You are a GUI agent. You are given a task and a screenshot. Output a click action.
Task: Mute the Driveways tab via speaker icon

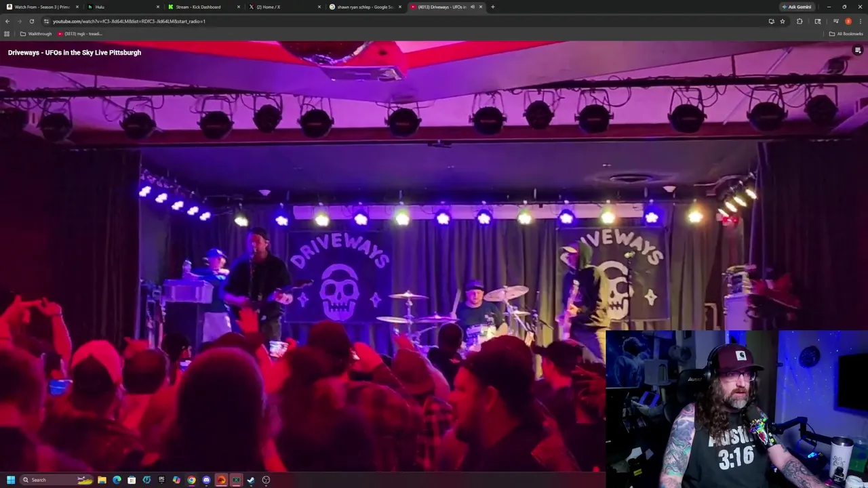[473, 7]
